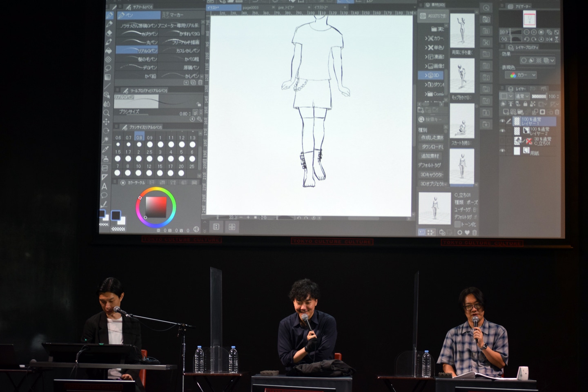
Task: Check the トーン化 checkbox
Action: (x=457, y=224)
